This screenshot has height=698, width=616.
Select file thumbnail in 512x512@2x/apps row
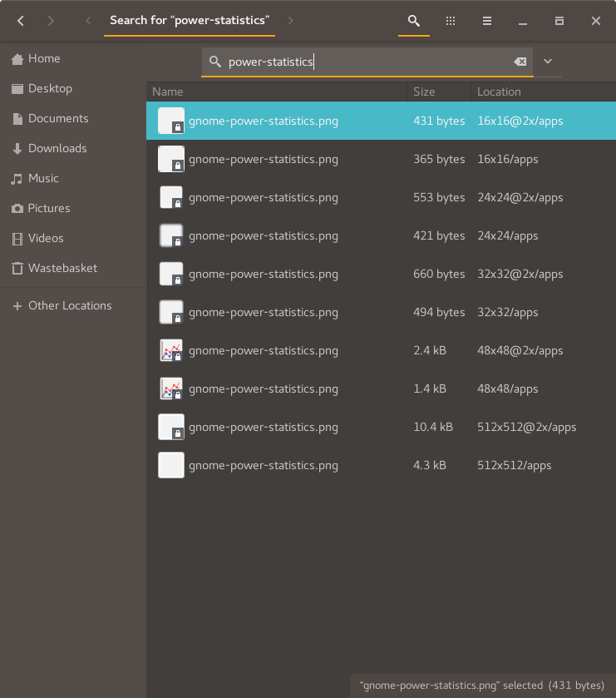click(171, 427)
